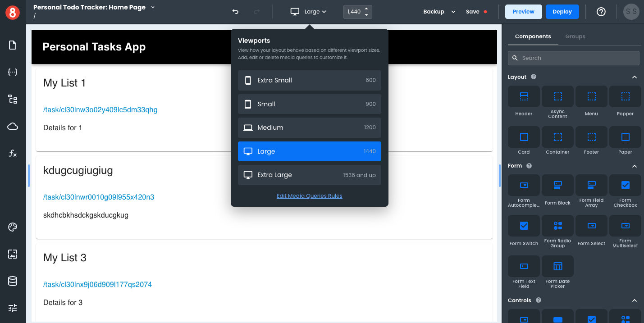The height and width of the screenshot is (323, 644).
Task: Click the component Search field
Action: pos(573,58)
